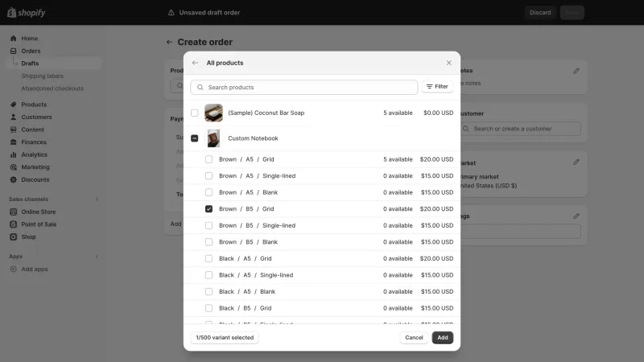644x362 pixels.
Task: Click back arrow in All products dialog
Action: (x=195, y=63)
